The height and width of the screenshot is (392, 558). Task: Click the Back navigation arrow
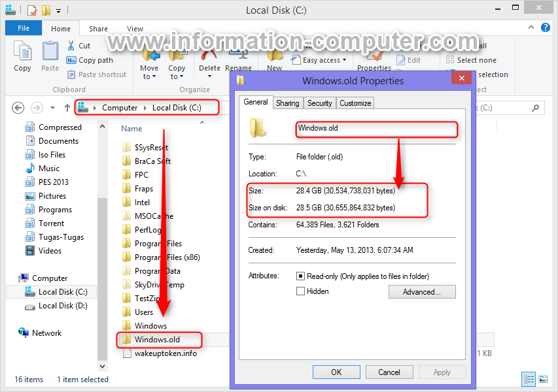pos(18,107)
